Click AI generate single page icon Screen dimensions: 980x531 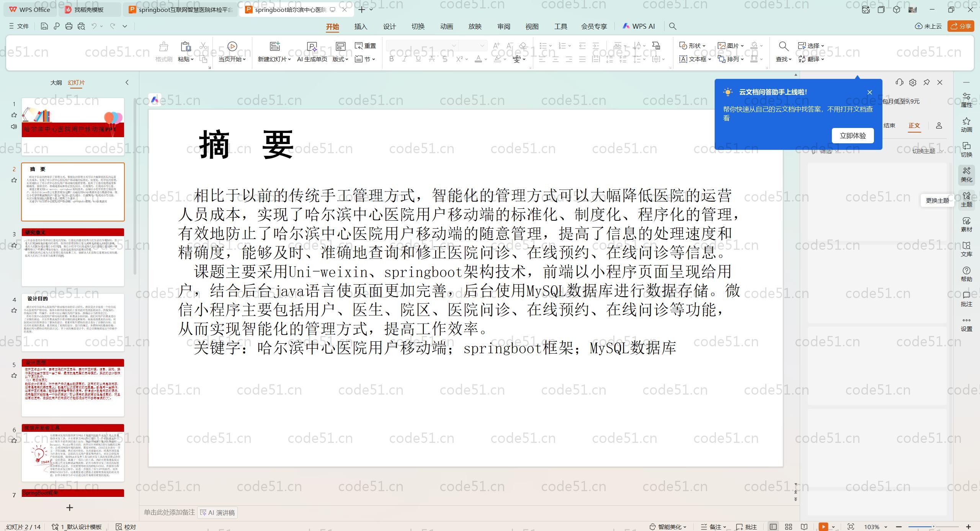pos(312,46)
